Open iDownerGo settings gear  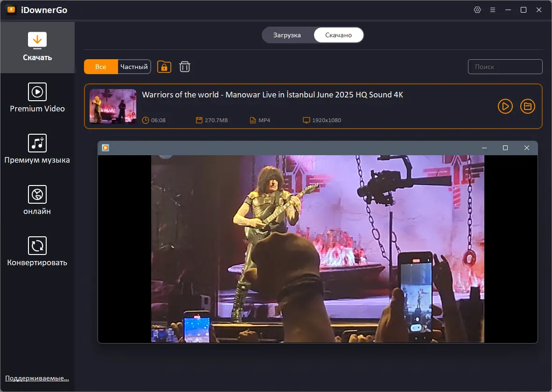point(477,10)
